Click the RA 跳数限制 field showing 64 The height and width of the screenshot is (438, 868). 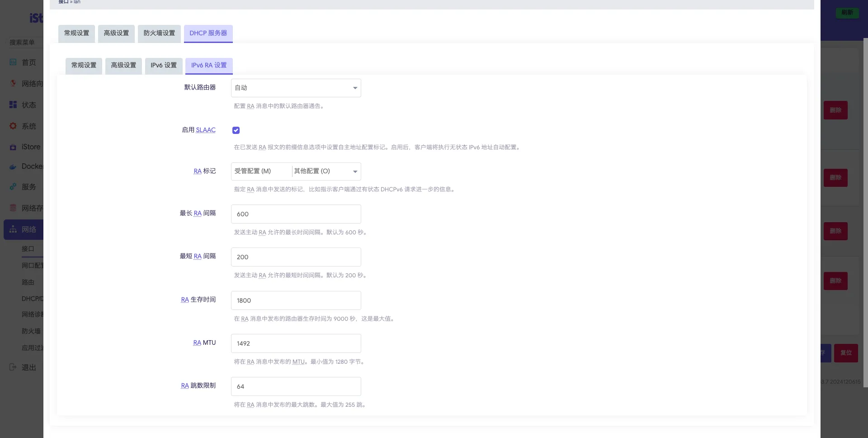click(296, 386)
